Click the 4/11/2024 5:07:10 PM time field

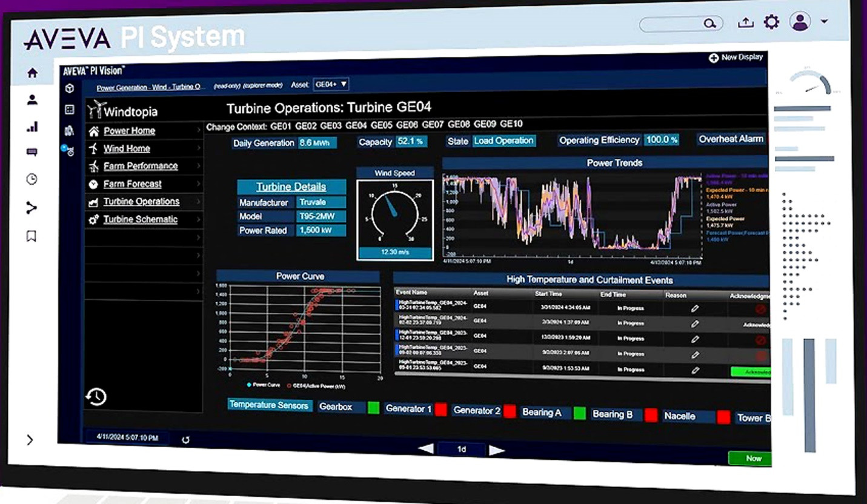[127, 437]
